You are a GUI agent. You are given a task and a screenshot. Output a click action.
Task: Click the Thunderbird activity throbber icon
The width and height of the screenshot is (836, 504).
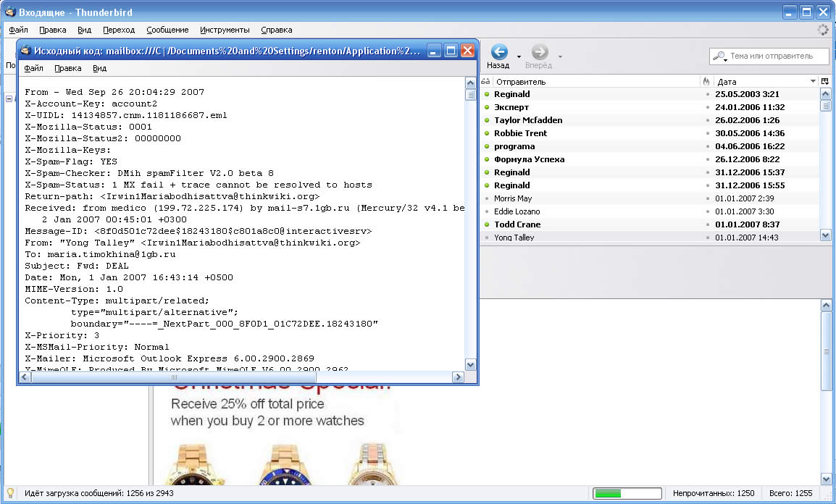(x=822, y=30)
